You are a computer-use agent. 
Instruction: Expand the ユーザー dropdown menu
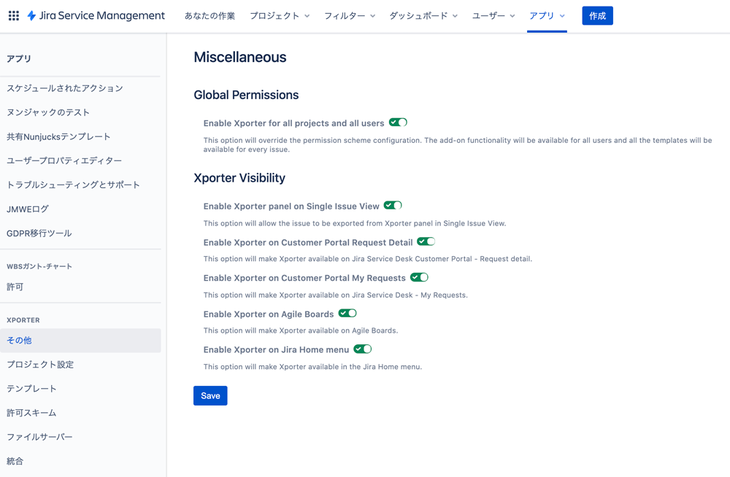click(493, 16)
